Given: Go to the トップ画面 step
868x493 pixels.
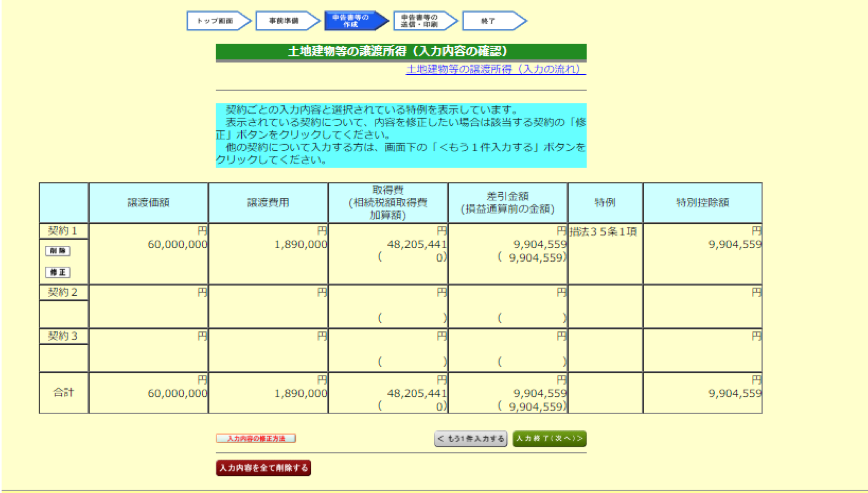Looking at the screenshot, I should pos(216,20).
